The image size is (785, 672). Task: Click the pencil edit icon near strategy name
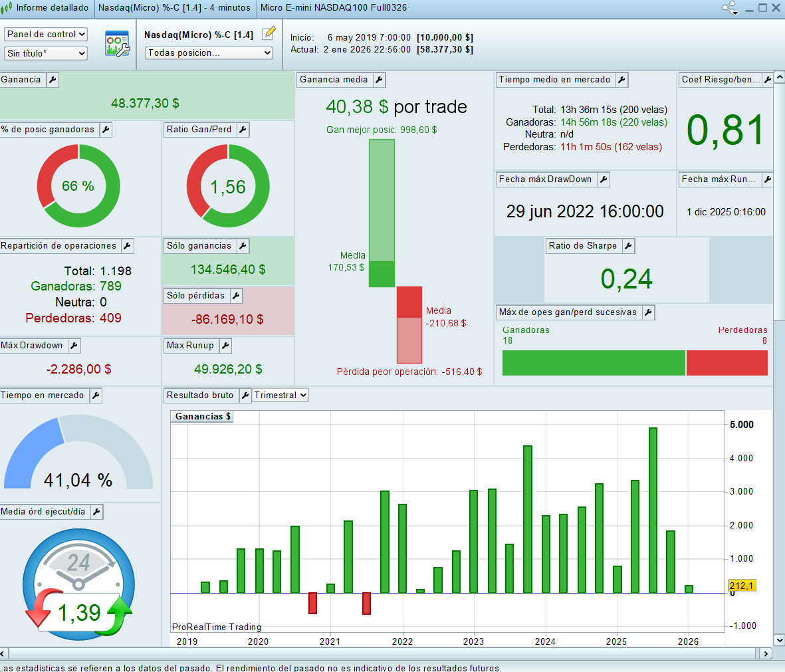tap(269, 33)
